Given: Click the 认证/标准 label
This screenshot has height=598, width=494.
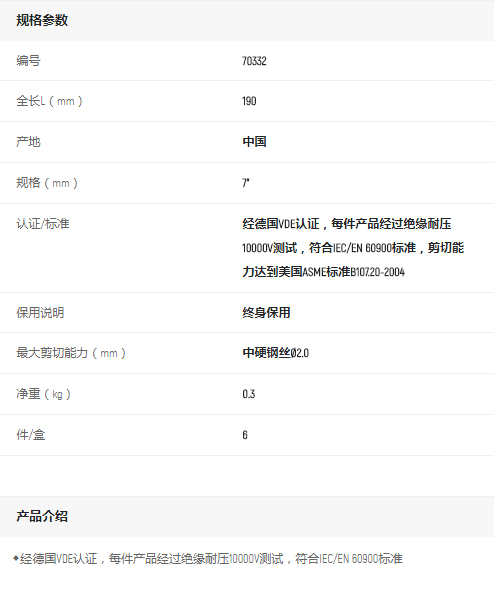Looking at the screenshot, I should (x=43, y=224).
